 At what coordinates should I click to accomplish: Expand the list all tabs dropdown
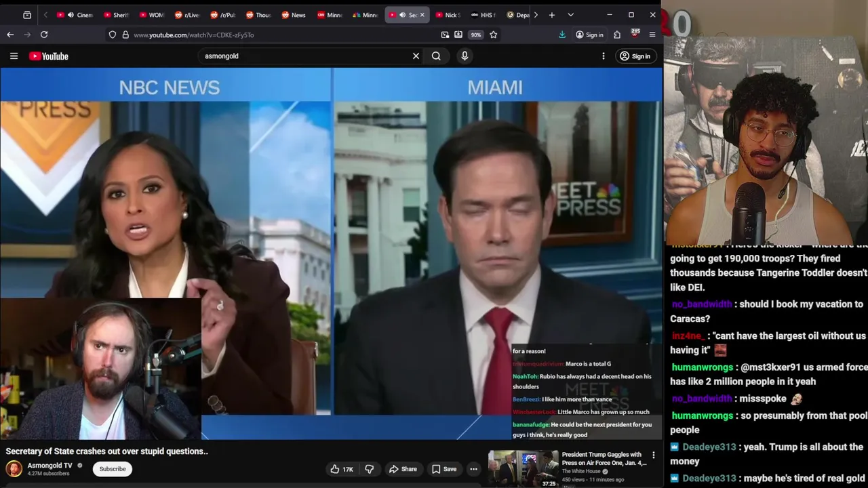[570, 15]
